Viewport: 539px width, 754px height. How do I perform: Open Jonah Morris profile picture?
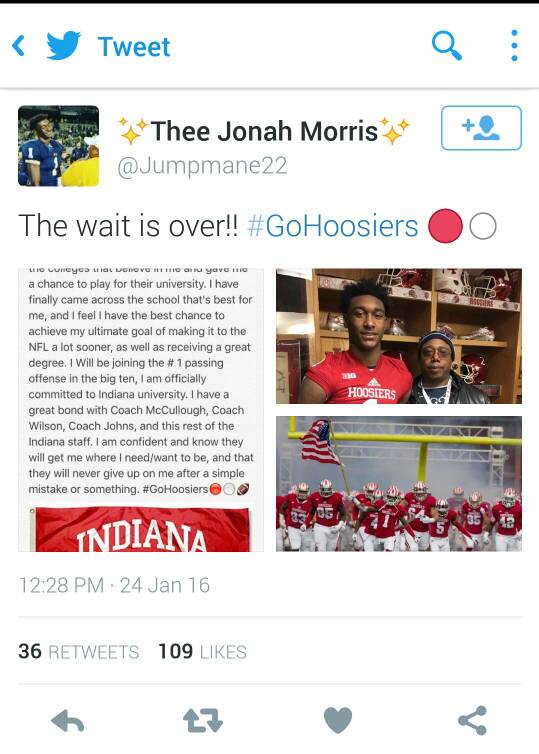pos(59,146)
